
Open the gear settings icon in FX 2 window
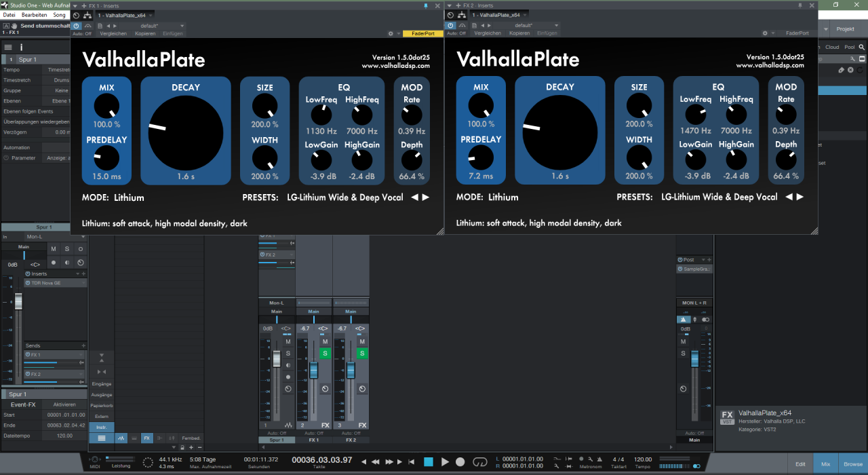click(x=765, y=33)
